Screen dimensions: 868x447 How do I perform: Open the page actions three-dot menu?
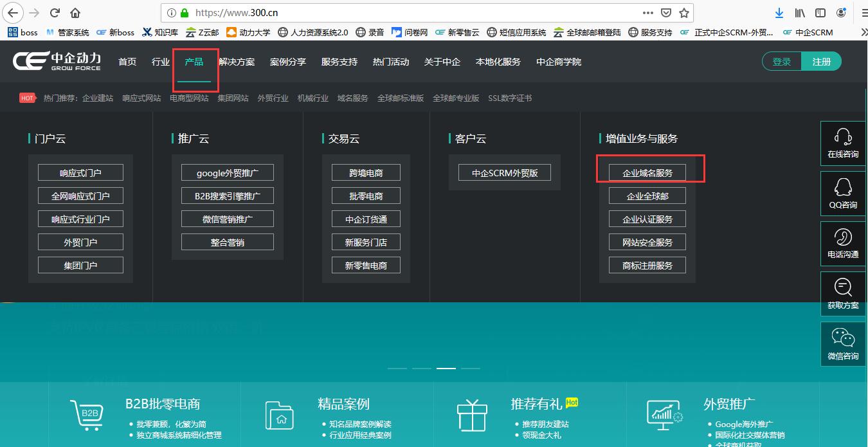click(648, 13)
